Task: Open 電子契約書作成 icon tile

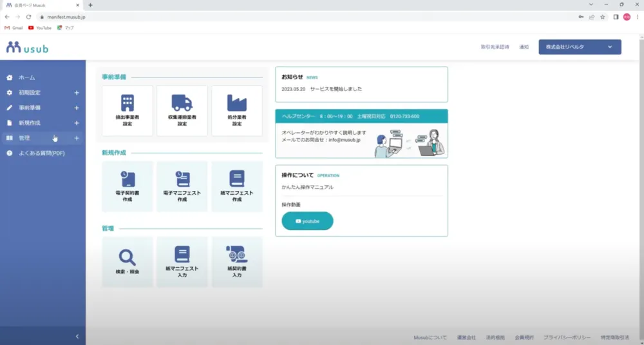Action: [128, 186]
